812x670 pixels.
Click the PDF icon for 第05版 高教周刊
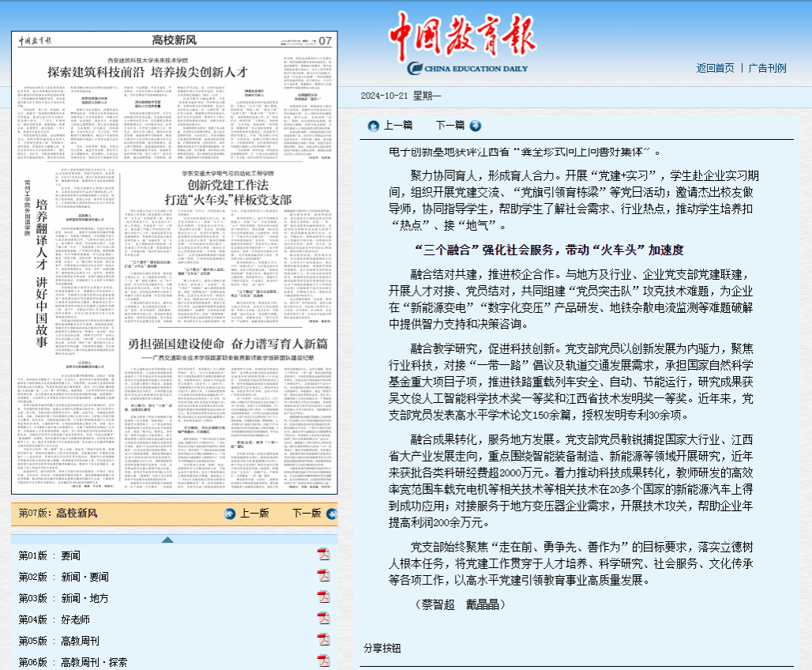coord(323,641)
